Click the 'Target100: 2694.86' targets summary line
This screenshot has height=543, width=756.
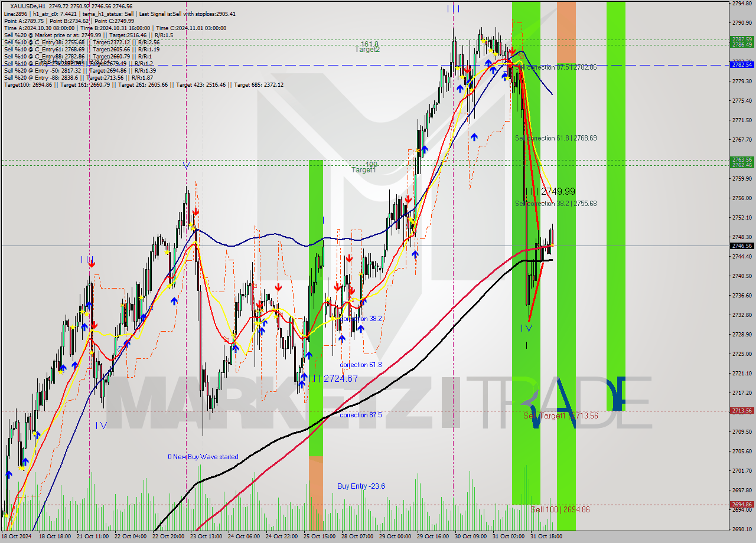pyautogui.click(x=144, y=84)
